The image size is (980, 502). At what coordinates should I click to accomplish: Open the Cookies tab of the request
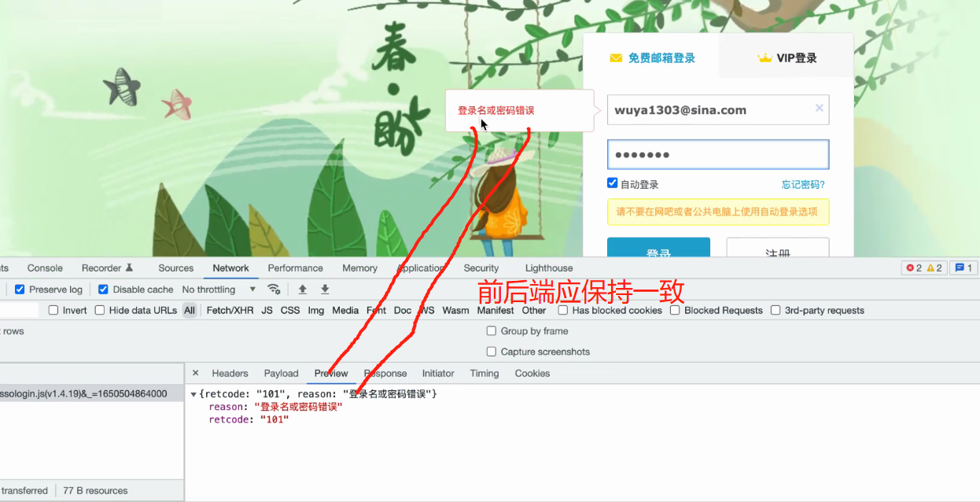532,373
